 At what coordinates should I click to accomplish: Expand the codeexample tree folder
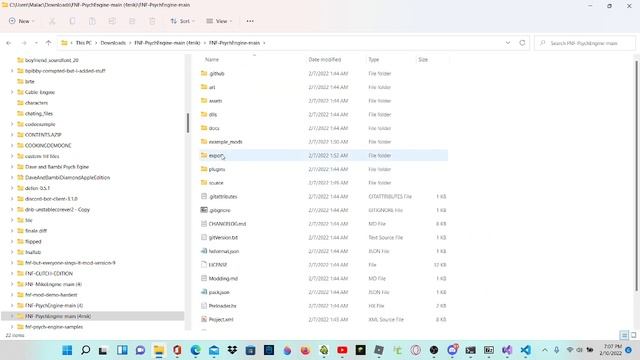[12, 124]
